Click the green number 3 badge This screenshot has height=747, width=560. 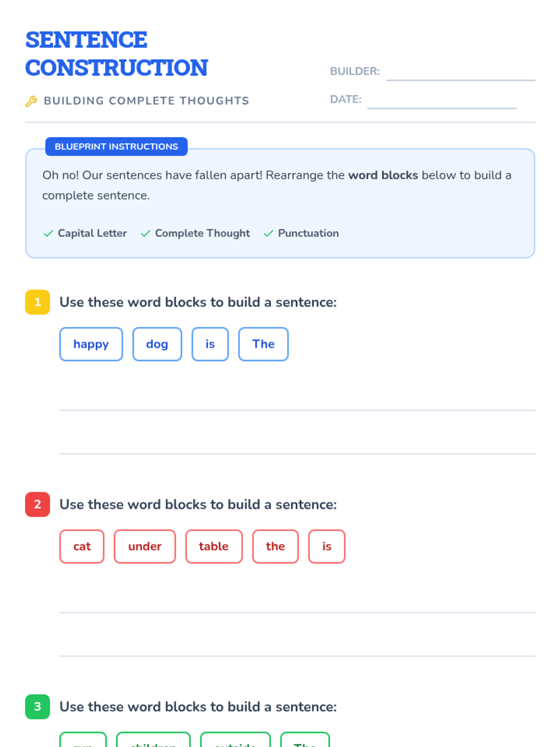click(x=37, y=706)
